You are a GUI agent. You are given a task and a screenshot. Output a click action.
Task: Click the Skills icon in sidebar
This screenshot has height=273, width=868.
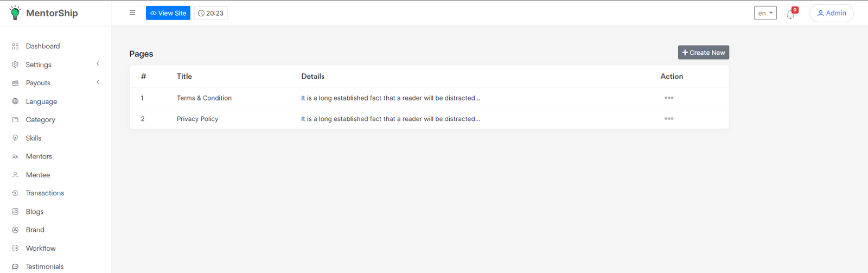coord(15,138)
